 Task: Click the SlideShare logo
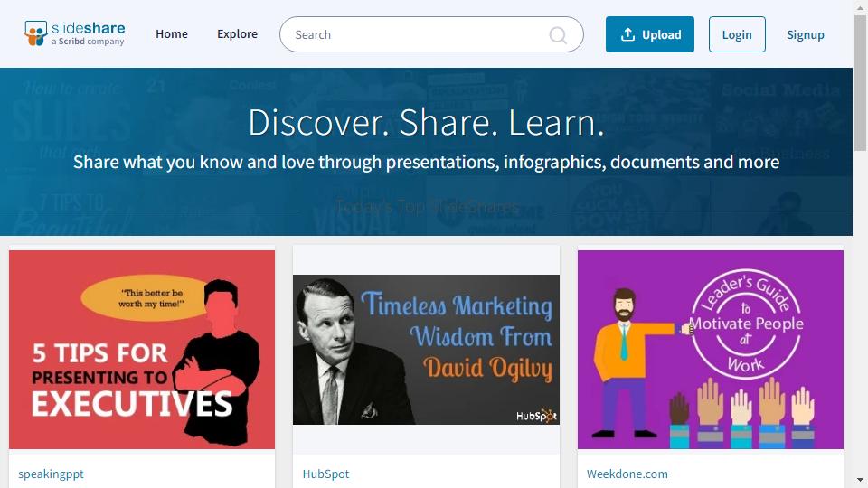click(x=74, y=33)
